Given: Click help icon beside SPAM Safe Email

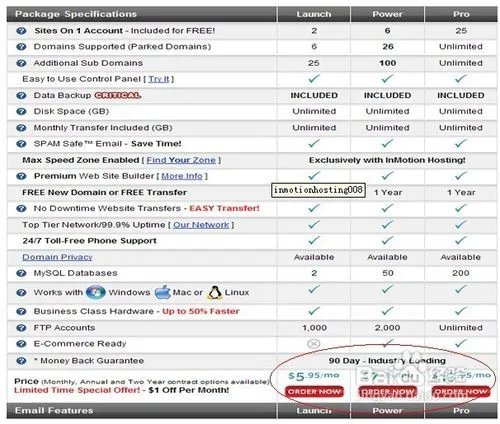Looking at the screenshot, I should pyautogui.click(x=21, y=144).
